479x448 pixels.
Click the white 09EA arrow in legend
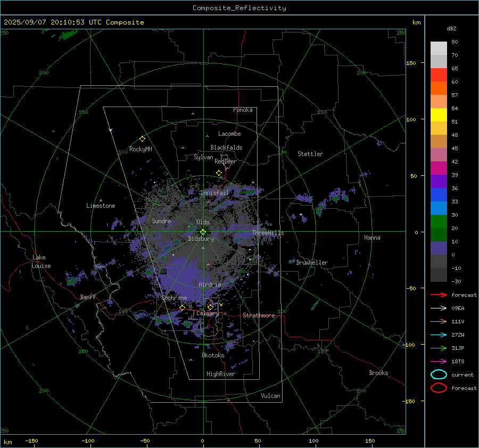coord(439,308)
